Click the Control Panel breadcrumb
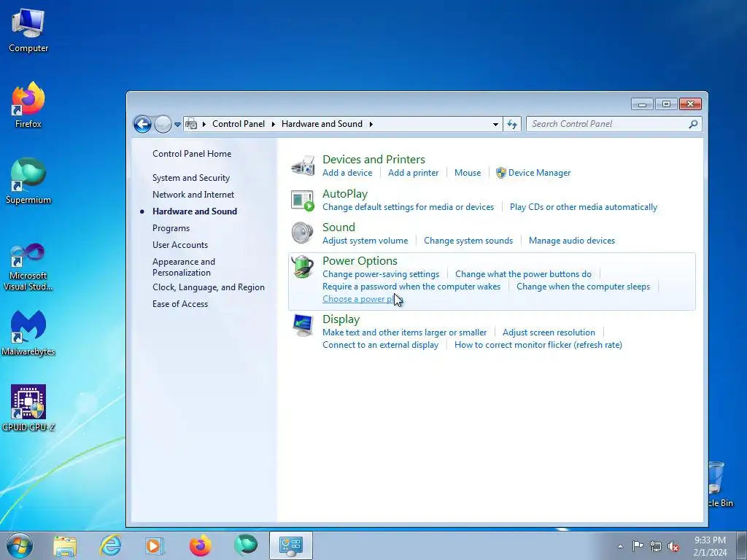The height and width of the screenshot is (560, 747). [x=239, y=124]
